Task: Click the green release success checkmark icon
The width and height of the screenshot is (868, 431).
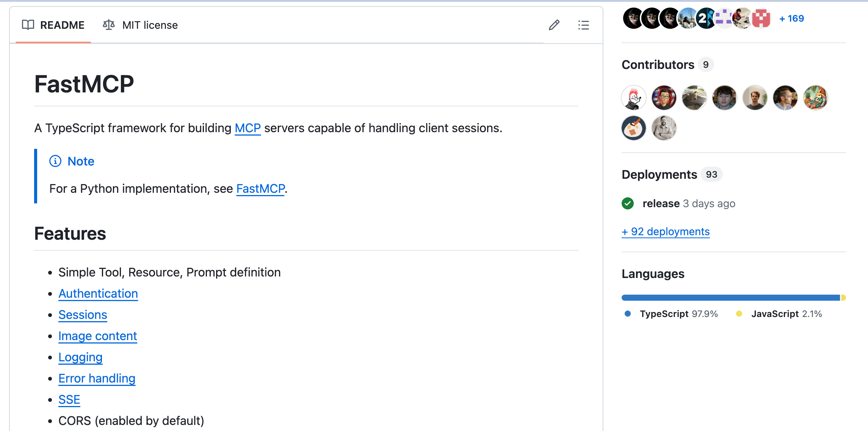Action: [x=628, y=203]
